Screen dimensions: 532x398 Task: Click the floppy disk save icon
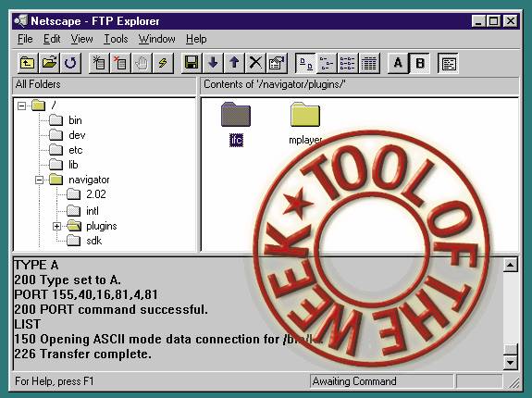tap(192, 63)
